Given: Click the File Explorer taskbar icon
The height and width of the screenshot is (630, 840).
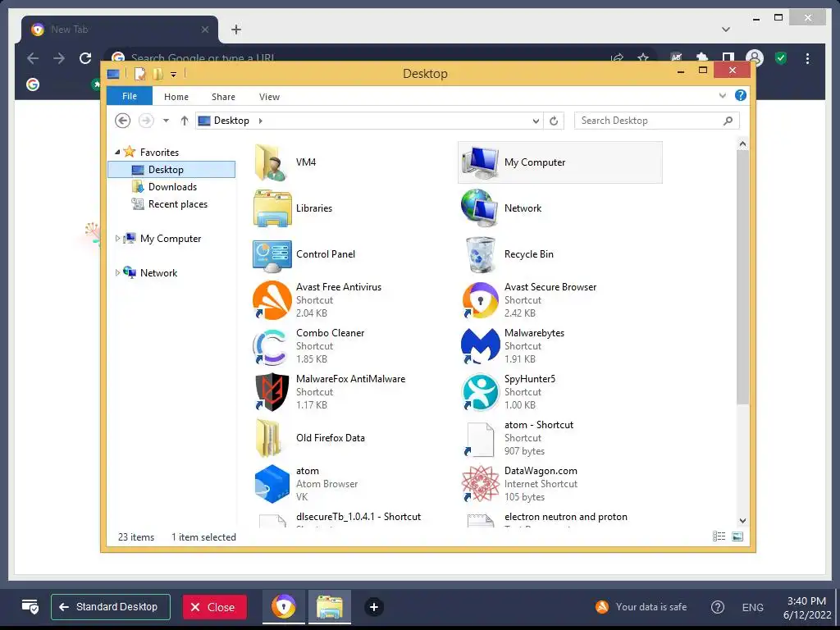Looking at the screenshot, I should 330,607.
